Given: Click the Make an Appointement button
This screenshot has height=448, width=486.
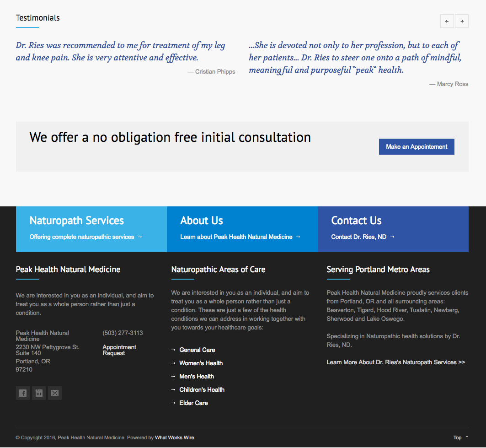Looking at the screenshot, I should pyautogui.click(x=417, y=146).
